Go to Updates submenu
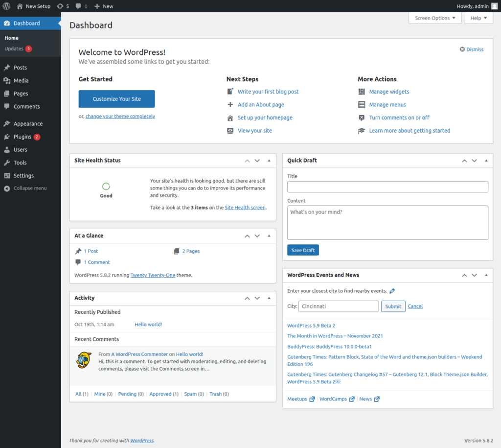 pyautogui.click(x=18, y=48)
